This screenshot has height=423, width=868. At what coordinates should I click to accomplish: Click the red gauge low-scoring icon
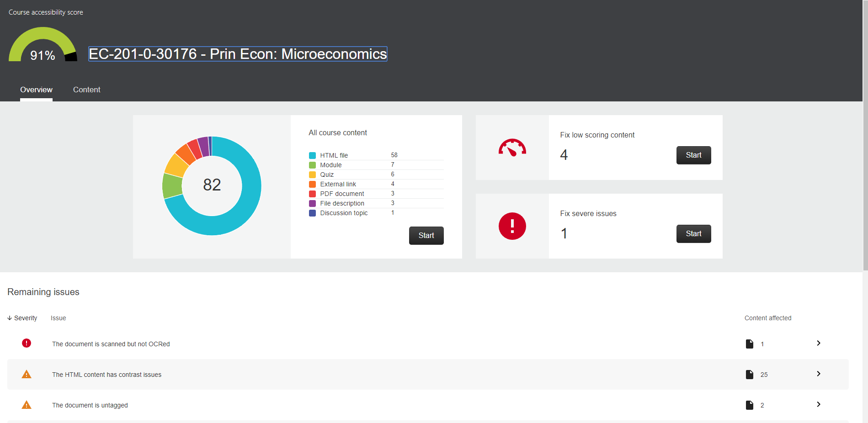(512, 148)
